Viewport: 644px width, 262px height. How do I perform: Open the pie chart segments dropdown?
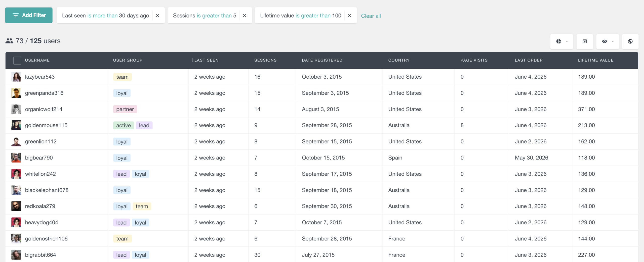click(561, 41)
